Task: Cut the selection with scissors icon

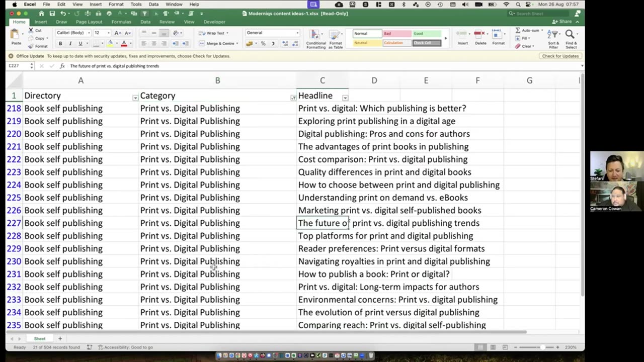Action: 31,31
